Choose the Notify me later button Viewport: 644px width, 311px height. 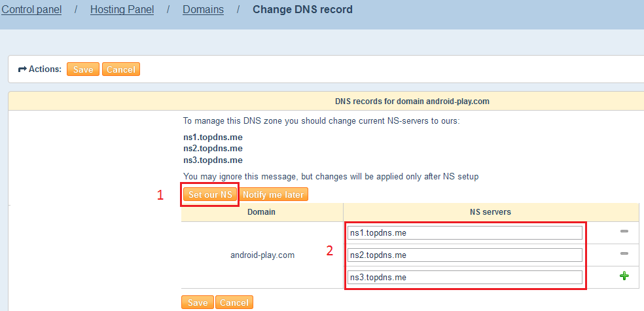coord(274,194)
